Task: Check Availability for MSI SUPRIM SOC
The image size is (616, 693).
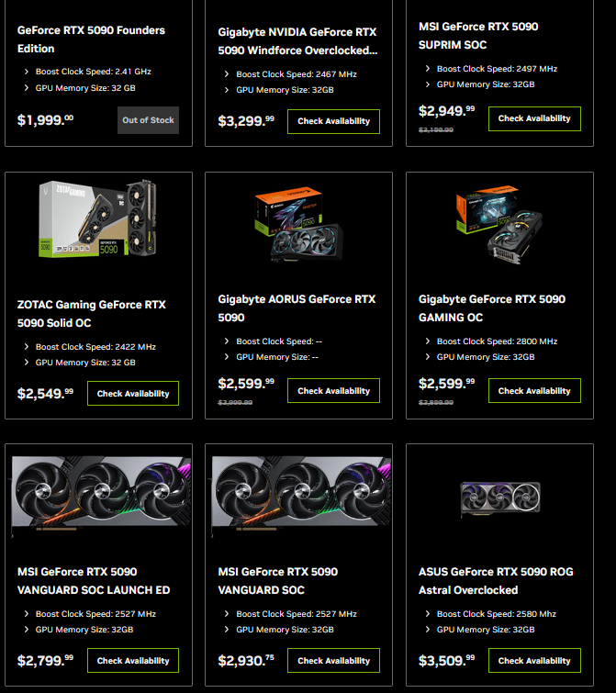Action: 534,118
